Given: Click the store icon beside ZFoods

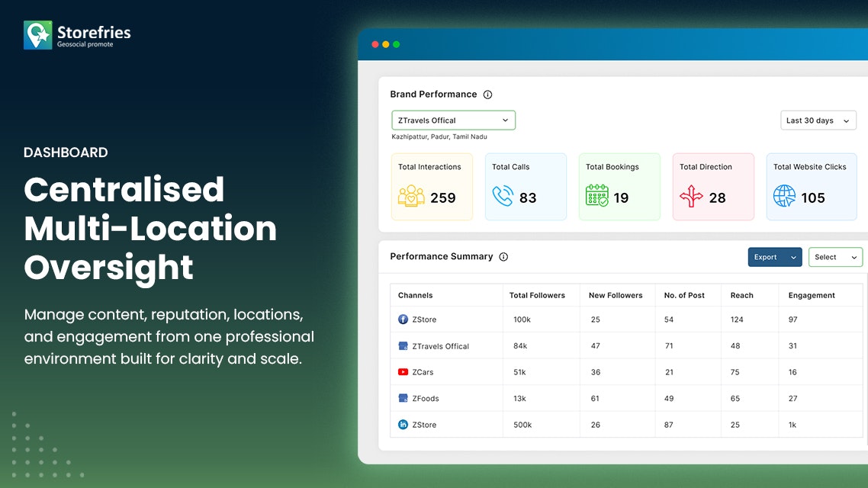Looking at the screenshot, I should 403,398.
